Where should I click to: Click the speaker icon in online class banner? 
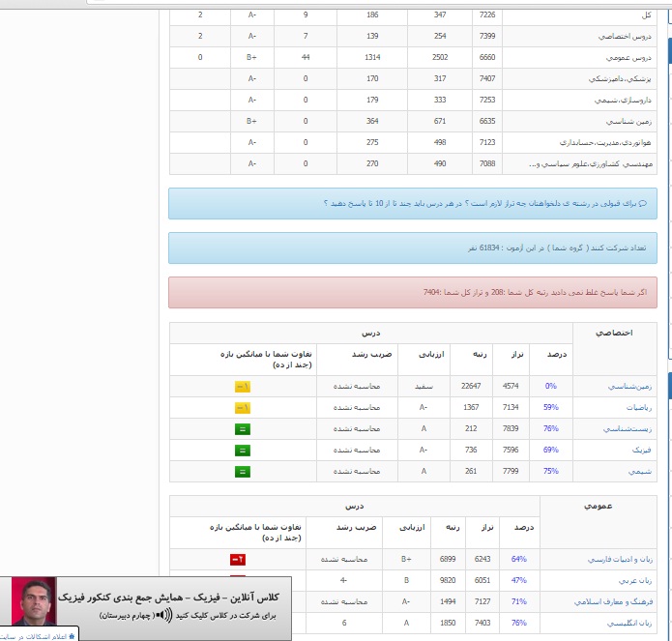pyautogui.click(x=163, y=615)
